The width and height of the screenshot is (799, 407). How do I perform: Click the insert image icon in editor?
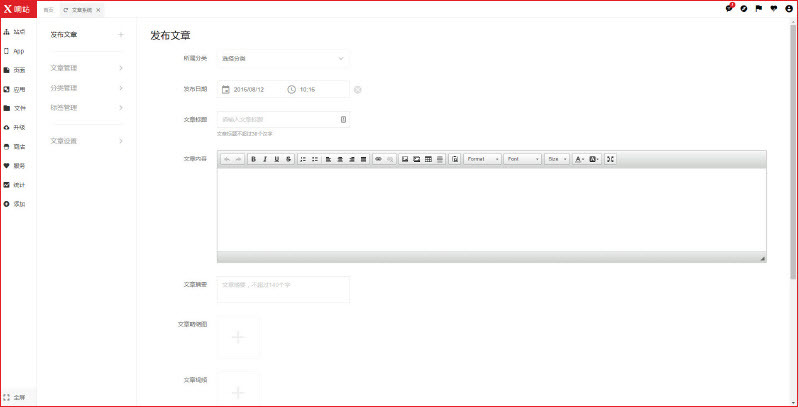coord(405,159)
